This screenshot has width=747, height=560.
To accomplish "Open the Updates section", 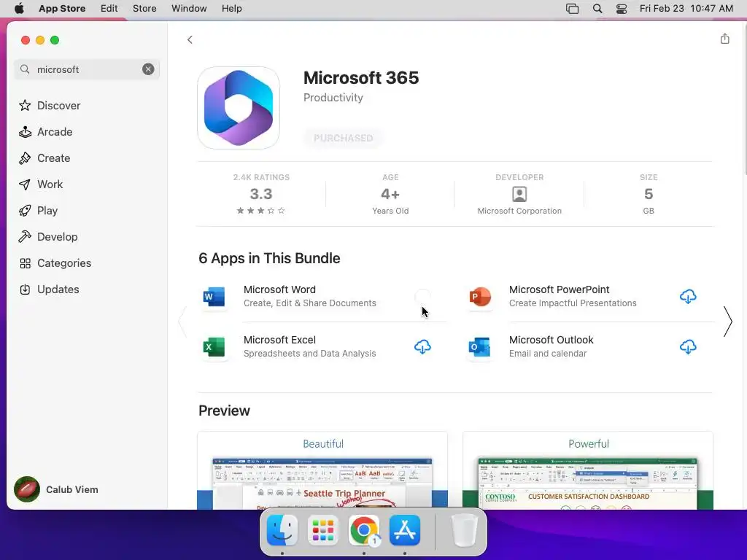I will coord(49,289).
